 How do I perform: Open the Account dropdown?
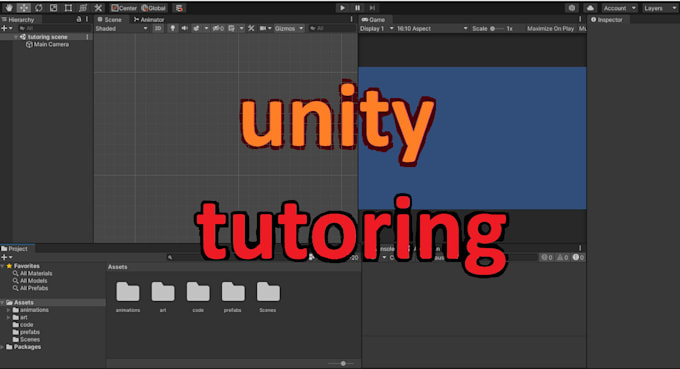(619, 8)
